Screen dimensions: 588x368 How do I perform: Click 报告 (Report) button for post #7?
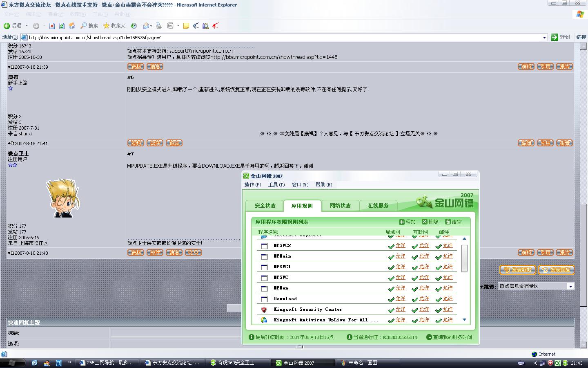tap(565, 253)
